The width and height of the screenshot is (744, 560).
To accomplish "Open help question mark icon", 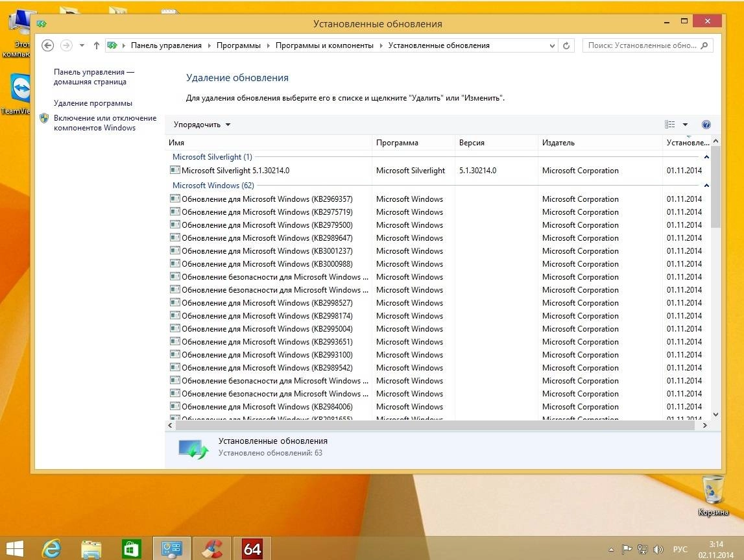I will [x=706, y=125].
